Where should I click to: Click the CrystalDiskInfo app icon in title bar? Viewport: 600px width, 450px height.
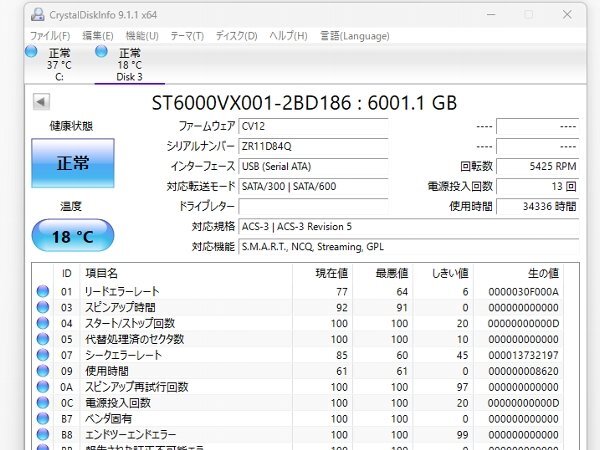[38, 15]
